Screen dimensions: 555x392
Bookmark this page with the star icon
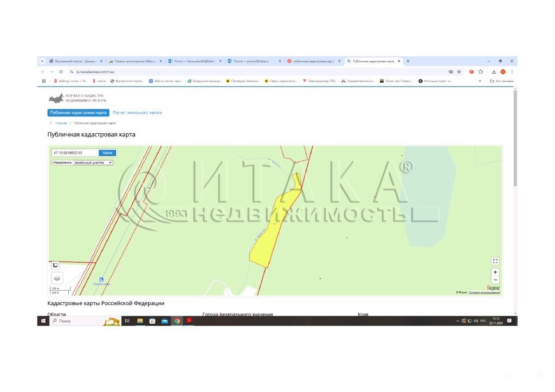[x=459, y=72]
